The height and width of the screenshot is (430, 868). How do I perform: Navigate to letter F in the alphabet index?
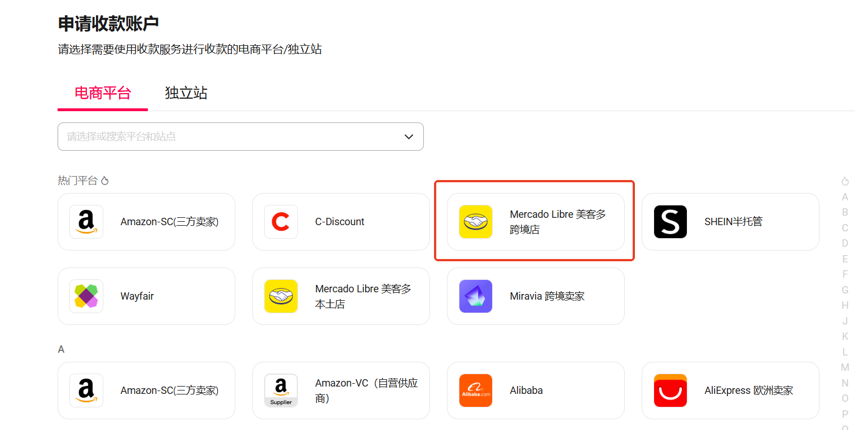[845, 274]
